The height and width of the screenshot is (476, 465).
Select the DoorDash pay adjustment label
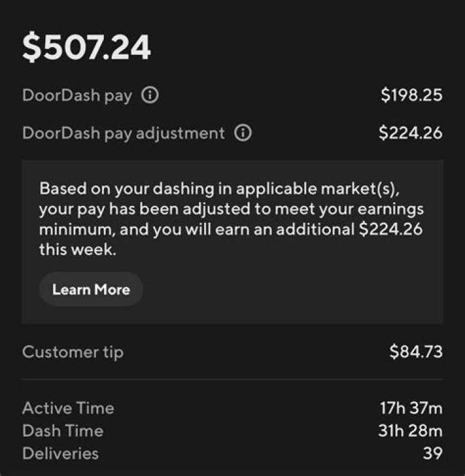pos(123,134)
